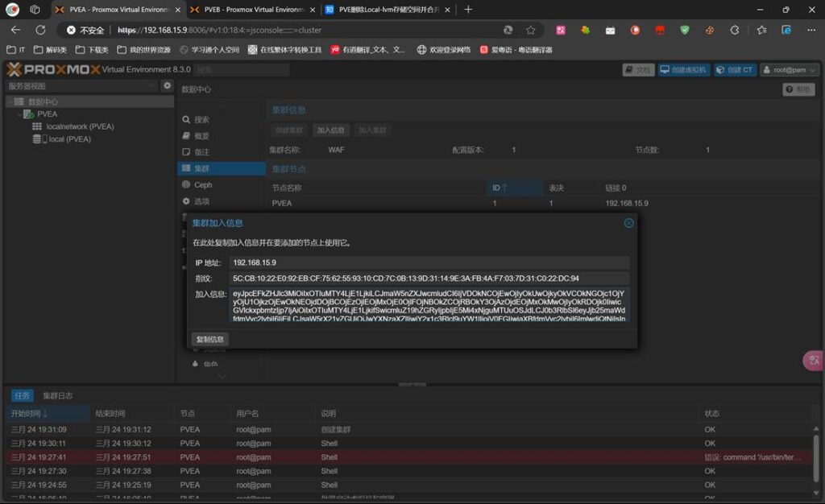Image resolution: width=825 pixels, height=504 pixels.
Task: Select localnetwork (PVEA) in the tree
Action: [80, 126]
